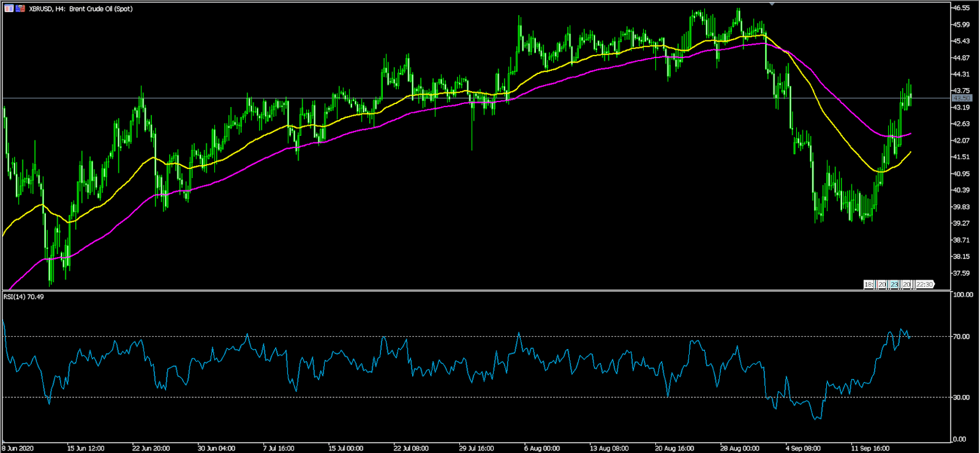Click the 8 Jun 2020 date label

18,447
